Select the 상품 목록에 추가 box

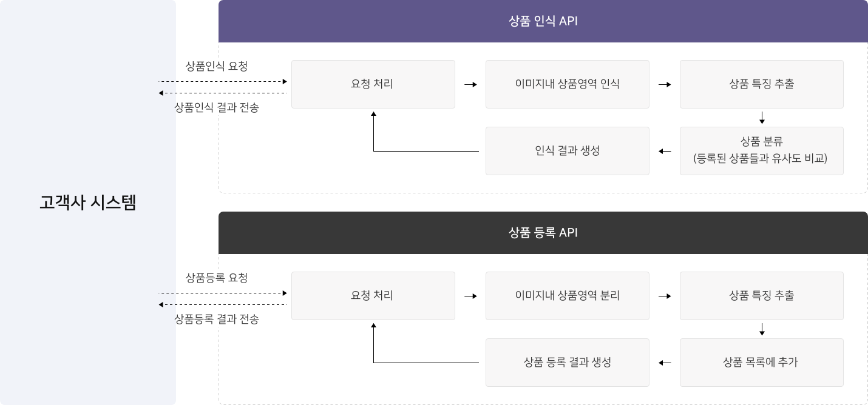click(x=761, y=363)
